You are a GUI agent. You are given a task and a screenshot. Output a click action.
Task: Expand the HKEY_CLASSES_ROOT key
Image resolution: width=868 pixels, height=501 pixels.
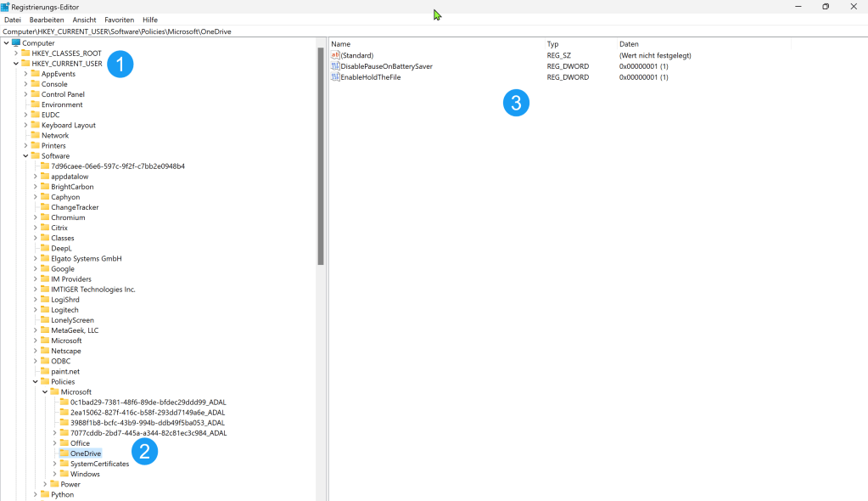tap(15, 53)
